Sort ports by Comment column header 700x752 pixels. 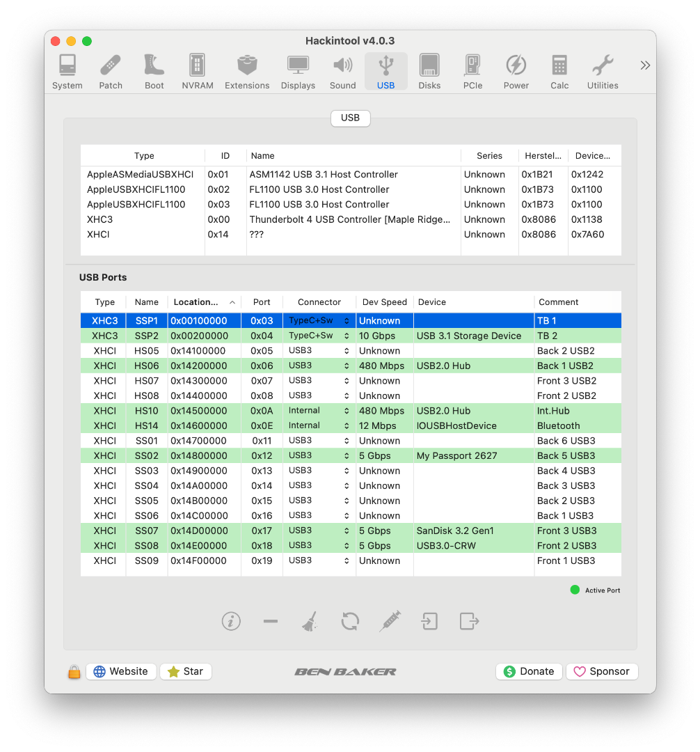pyautogui.click(x=578, y=302)
